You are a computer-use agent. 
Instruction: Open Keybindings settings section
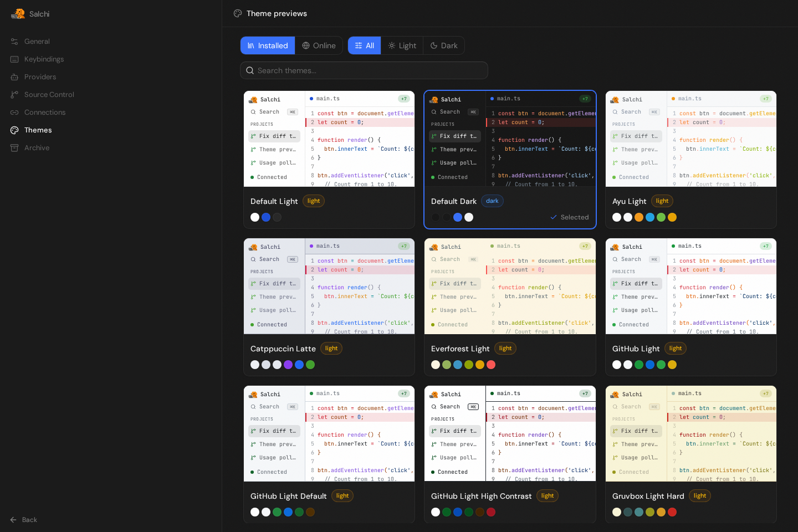point(111,59)
